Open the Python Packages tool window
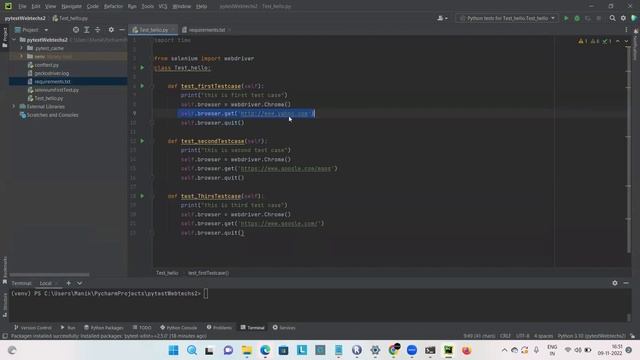This screenshot has height=360, width=640. point(103,327)
